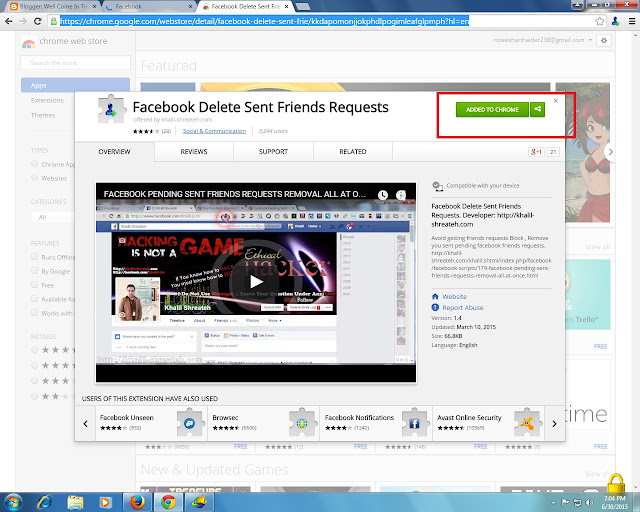Check the Available for Android box
The image size is (640, 512).
(35, 299)
